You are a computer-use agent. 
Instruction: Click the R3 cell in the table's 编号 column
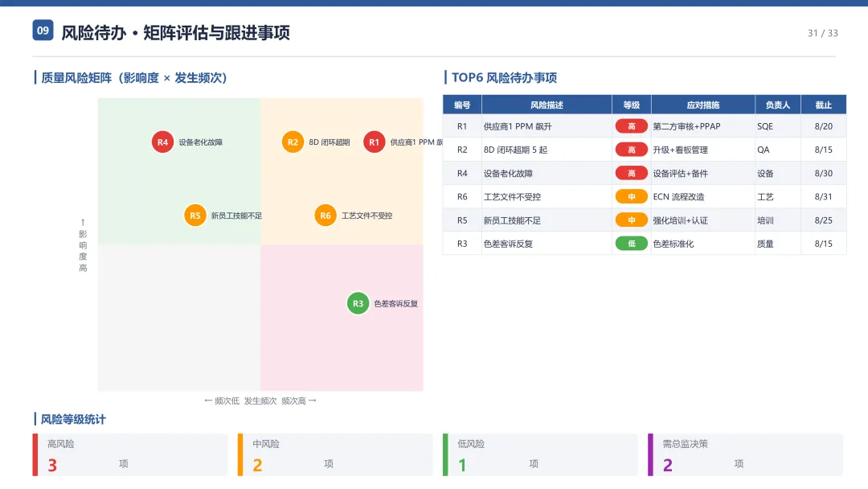(x=462, y=244)
